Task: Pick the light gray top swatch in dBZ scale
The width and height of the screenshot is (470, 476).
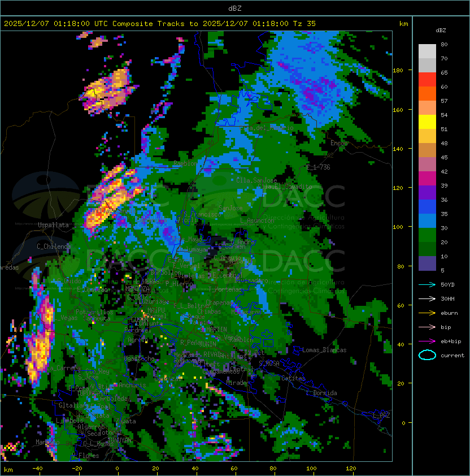Action: click(427, 51)
